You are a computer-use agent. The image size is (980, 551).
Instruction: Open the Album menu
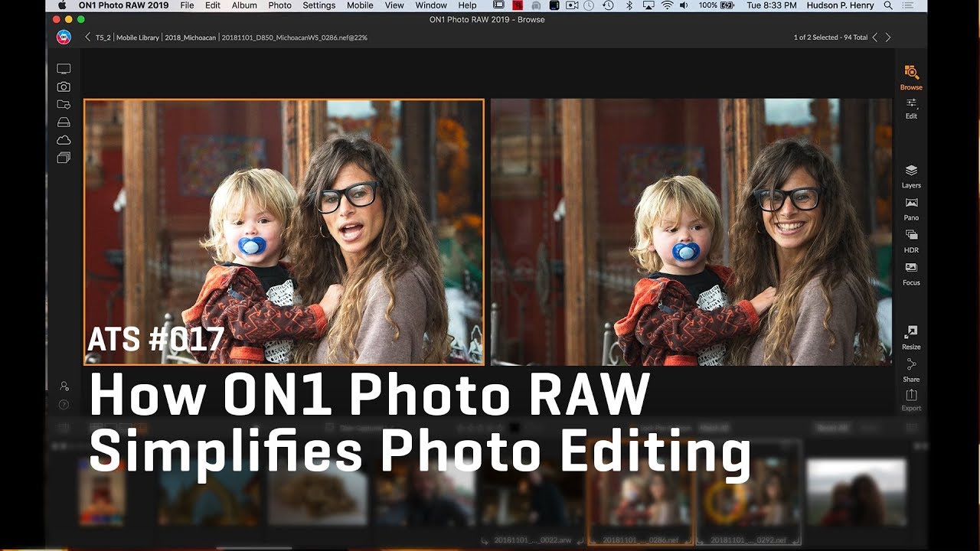tap(244, 5)
